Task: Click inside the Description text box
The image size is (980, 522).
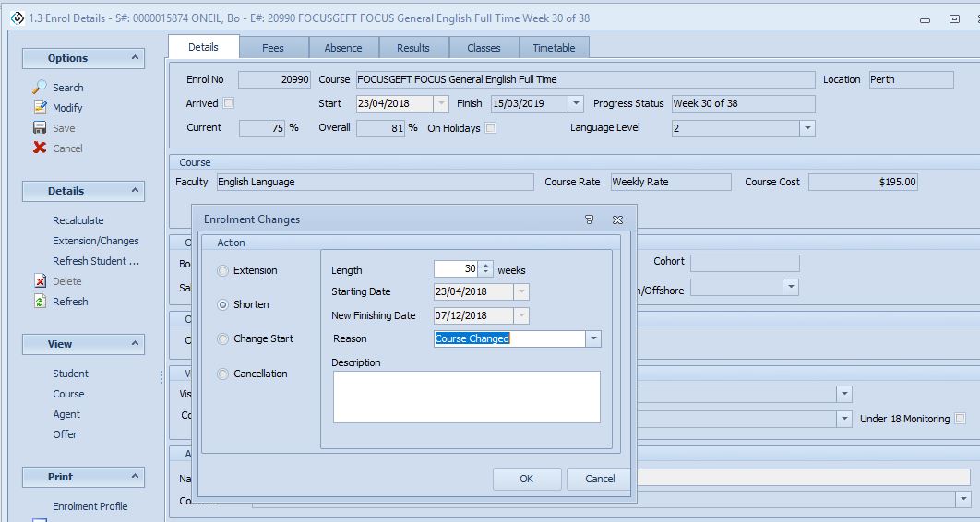Action: pyautogui.click(x=466, y=397)
